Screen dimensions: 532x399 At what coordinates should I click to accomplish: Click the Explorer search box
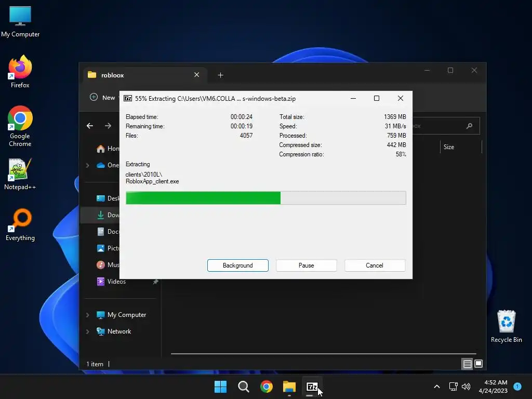click(x=446, y=126)
